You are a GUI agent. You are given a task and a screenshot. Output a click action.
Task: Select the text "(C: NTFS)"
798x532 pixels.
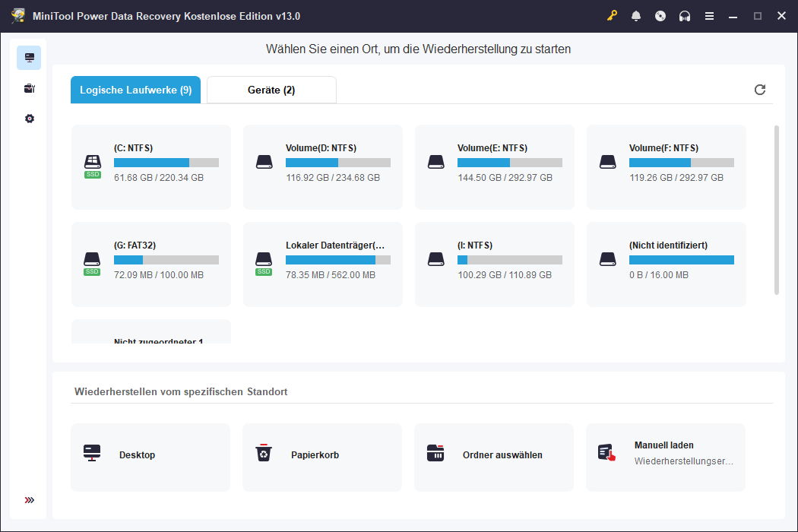point(133,148)
